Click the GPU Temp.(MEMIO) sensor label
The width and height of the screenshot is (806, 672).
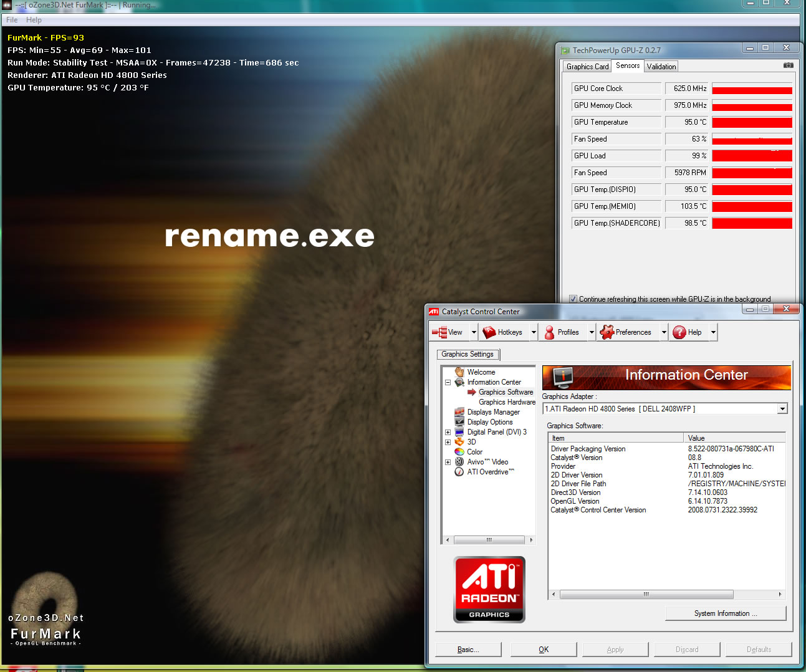(616, 206)
